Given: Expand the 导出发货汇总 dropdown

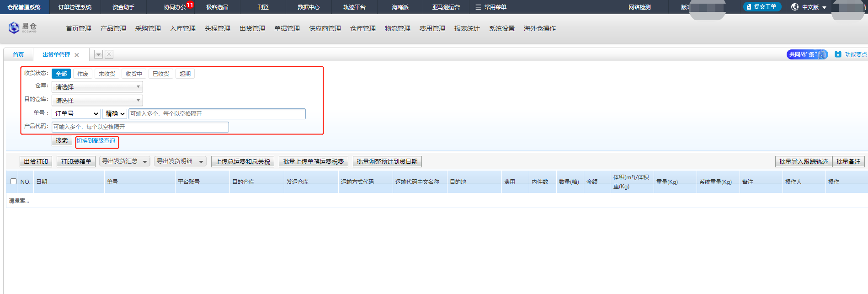Looking at the screenshot, I should point(125,161).
